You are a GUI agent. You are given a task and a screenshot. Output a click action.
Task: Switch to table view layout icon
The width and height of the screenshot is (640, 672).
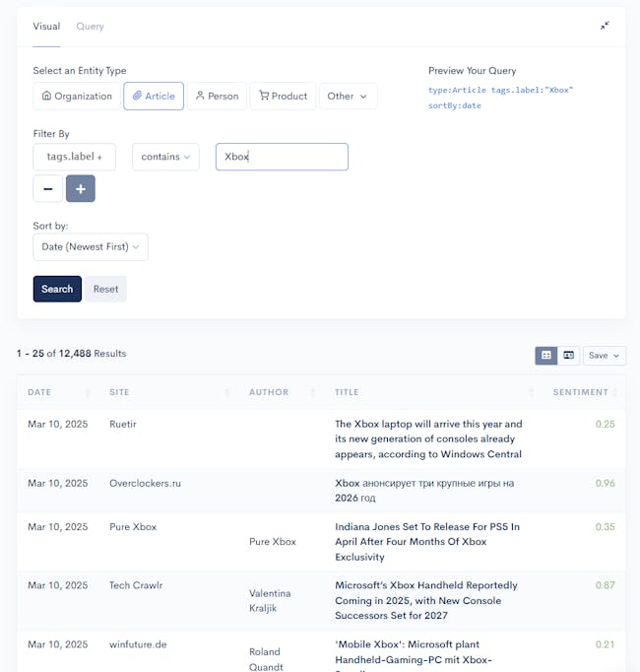click(545, 355)
